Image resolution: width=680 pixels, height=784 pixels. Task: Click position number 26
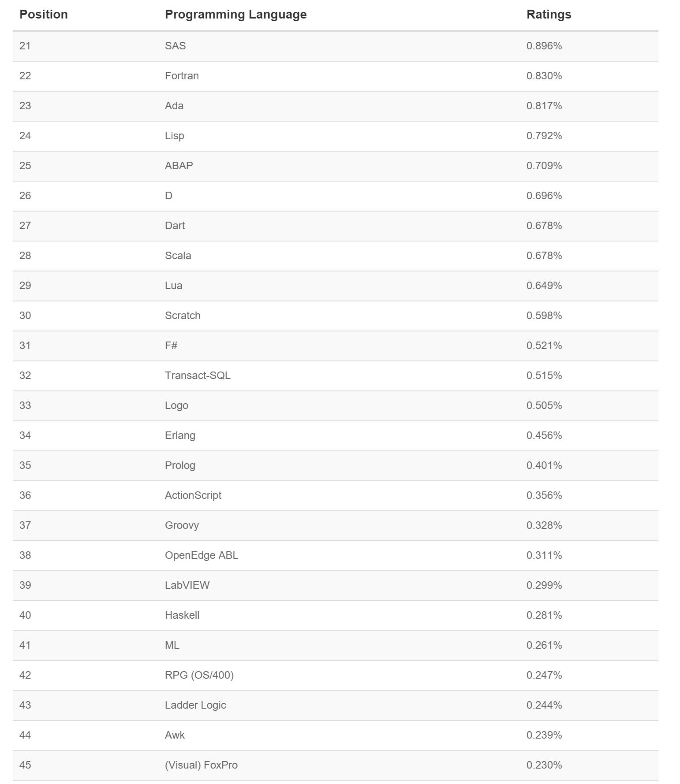pos(25,196)
